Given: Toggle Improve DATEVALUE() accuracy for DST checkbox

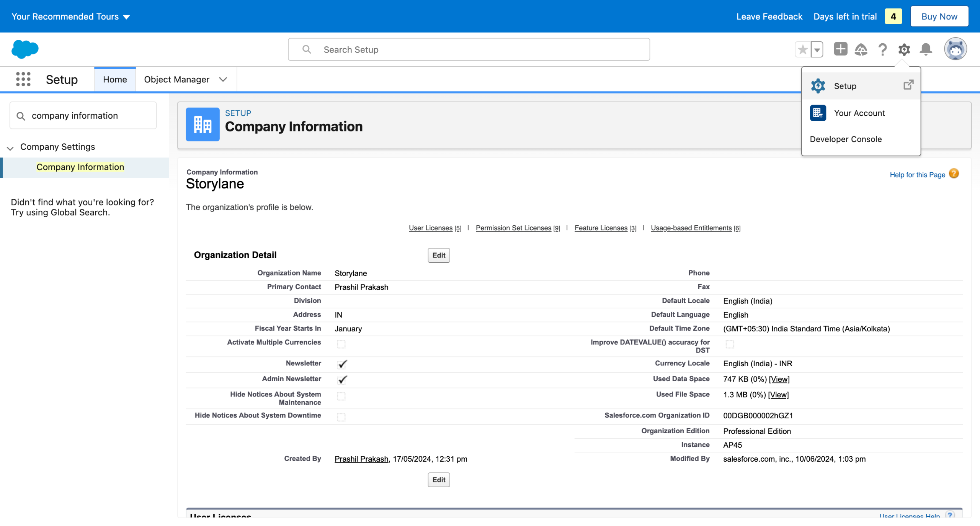Looking at the screenshot, I should coord(730,344).
